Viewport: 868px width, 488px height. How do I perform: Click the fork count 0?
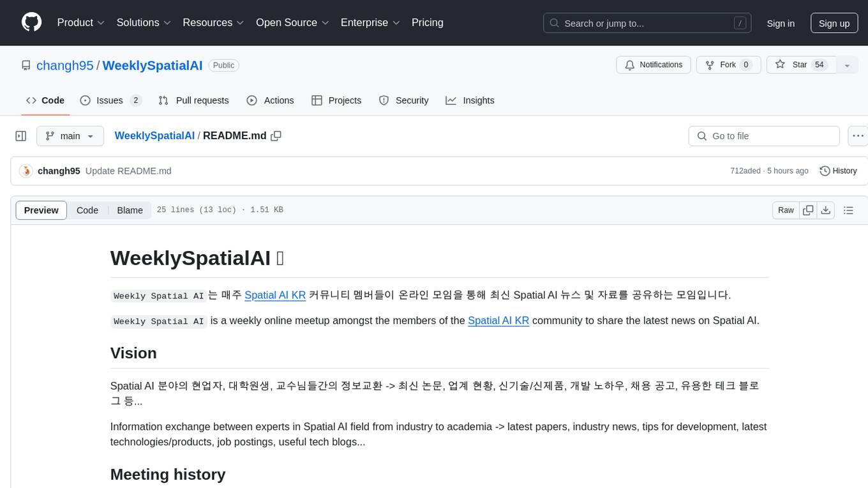[746, 65]
